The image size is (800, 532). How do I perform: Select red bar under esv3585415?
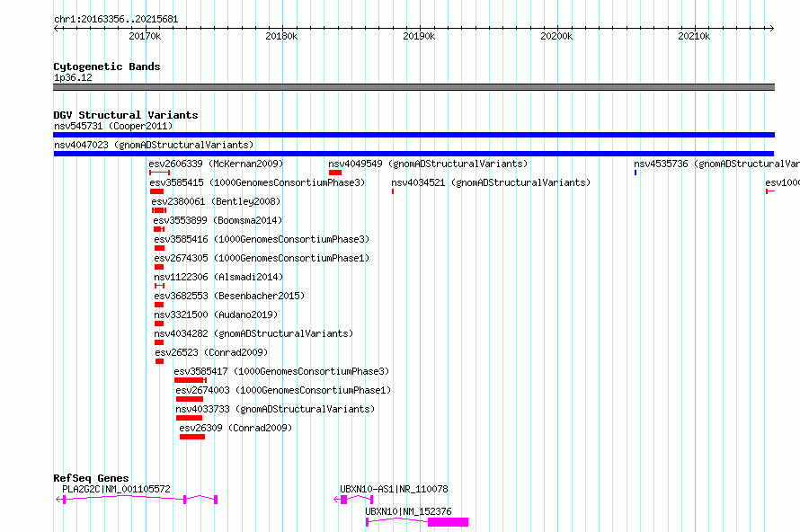click(x=156, y=191)
